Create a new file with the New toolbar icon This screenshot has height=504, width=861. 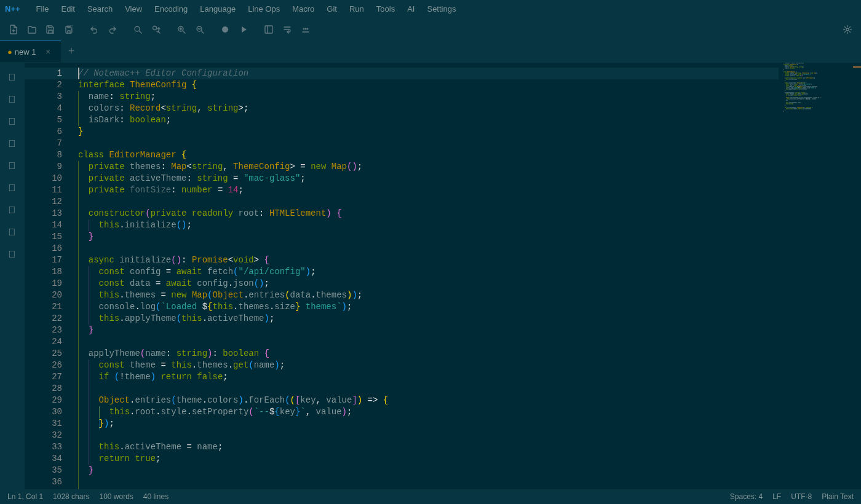click(x=13, y=29)
